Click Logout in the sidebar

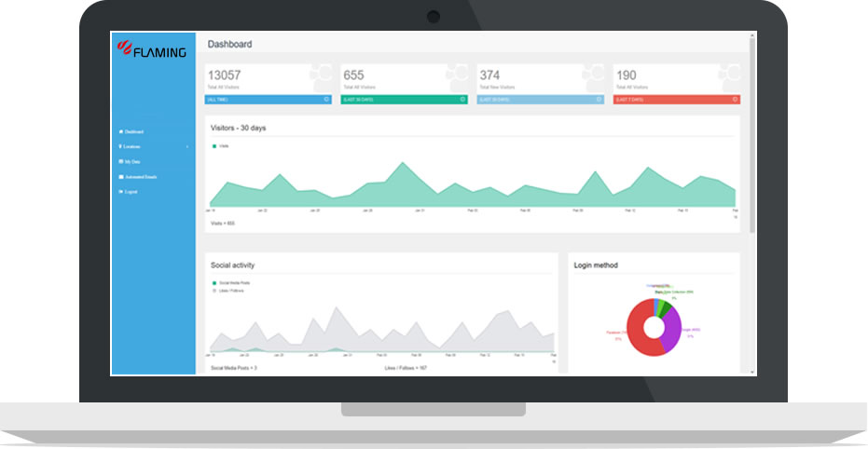click(x=131, y=192)
